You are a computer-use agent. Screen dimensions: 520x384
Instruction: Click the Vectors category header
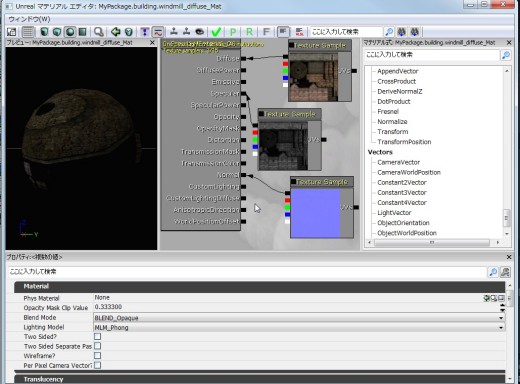(x=380, y=152)
